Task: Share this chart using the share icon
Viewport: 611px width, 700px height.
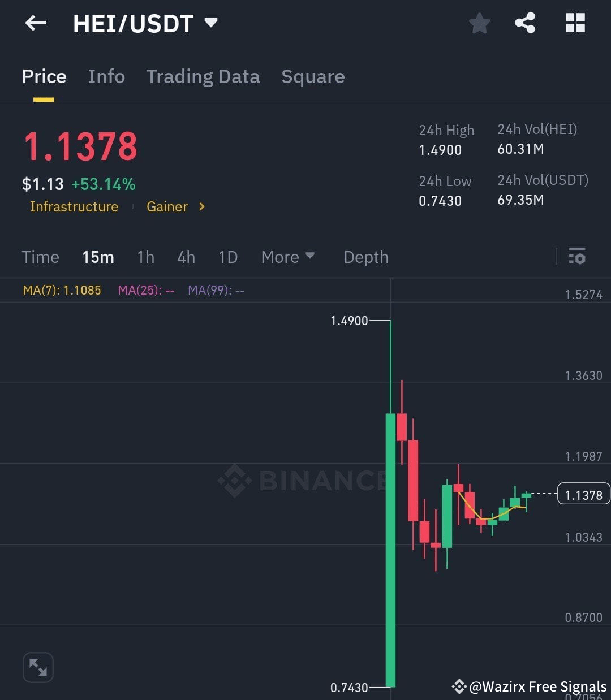Action: point(526,23)
